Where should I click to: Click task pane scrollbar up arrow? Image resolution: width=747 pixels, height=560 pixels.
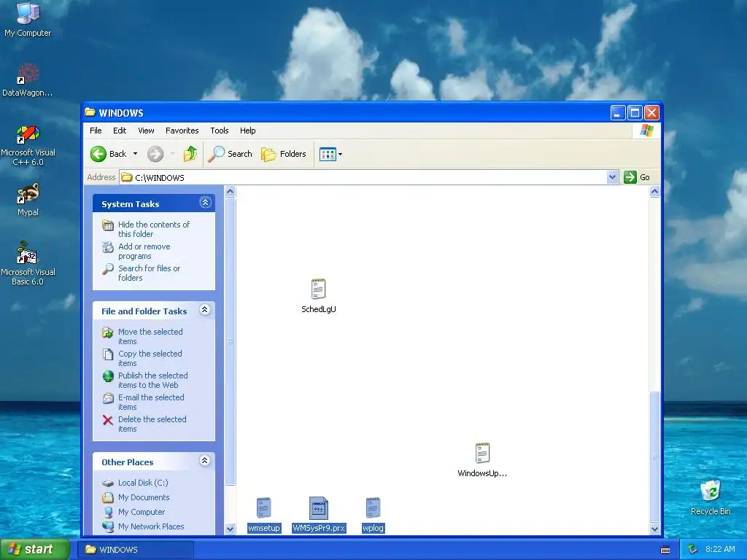tap(230, 192)
